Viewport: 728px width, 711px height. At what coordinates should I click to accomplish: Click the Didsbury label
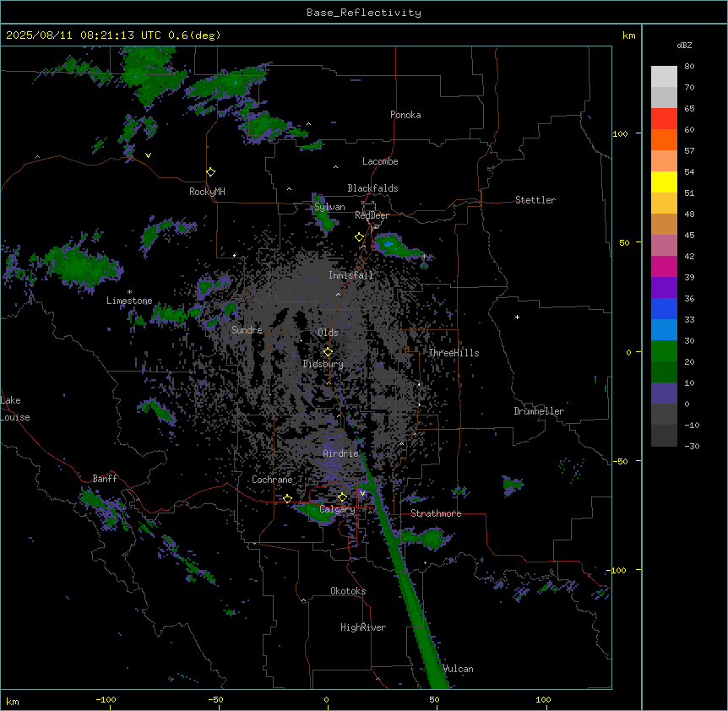(x=323, y=364)
